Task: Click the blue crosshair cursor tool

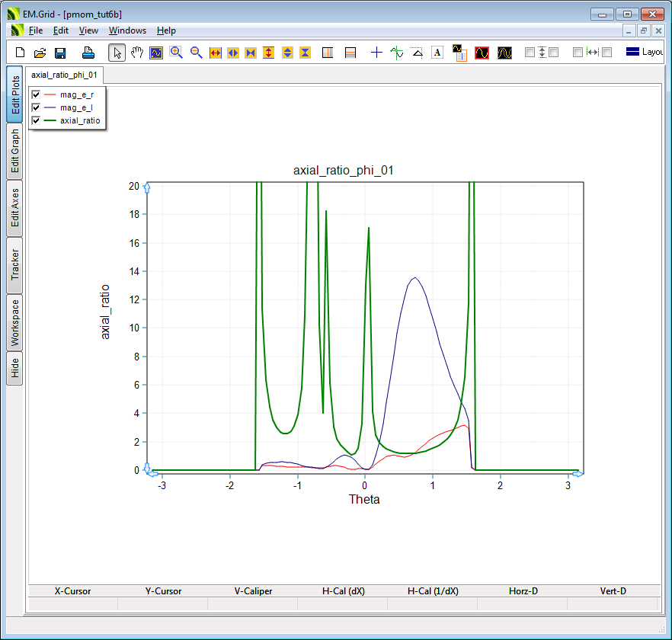Action: point(376,53)
